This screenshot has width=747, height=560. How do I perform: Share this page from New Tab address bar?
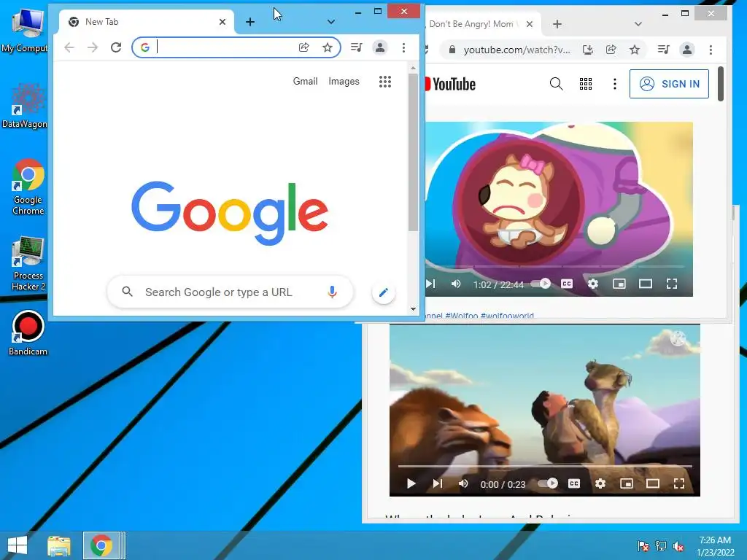click(304, 47)
